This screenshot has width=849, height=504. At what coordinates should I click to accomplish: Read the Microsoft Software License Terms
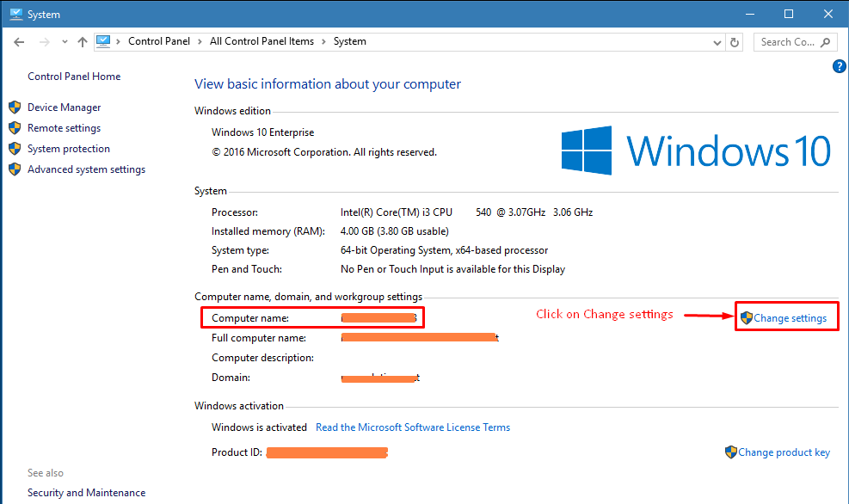tap(413, 427)
